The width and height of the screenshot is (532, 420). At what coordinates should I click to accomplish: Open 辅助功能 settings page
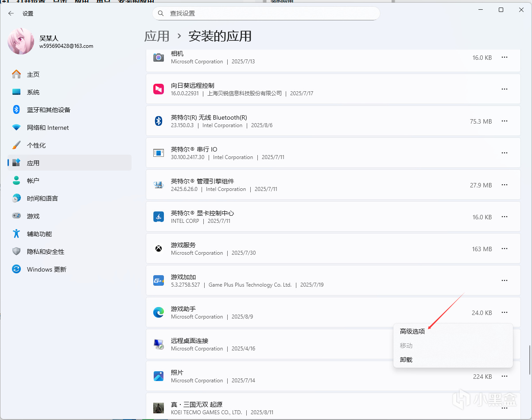70,234
